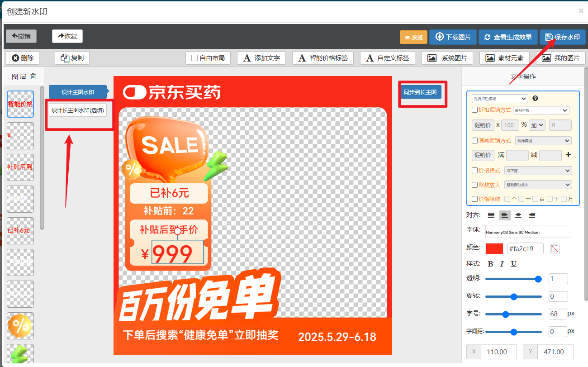Select the 补贴后到 layer thumbnail

coord(20,167)
